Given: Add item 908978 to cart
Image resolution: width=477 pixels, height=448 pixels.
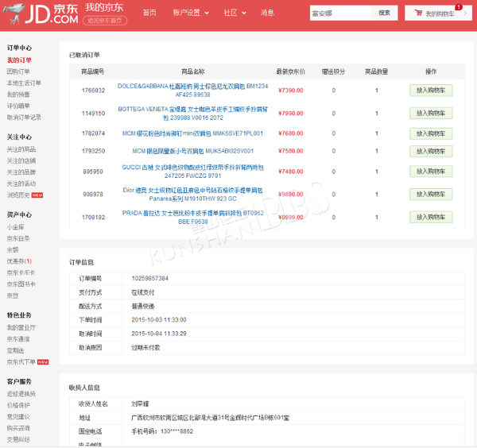Looking at the screenshot, I should pyautogui.click(x=431, y=195).
